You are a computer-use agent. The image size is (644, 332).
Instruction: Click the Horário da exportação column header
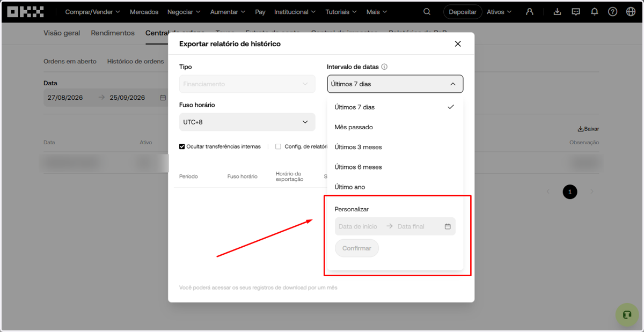pos(289,176)
